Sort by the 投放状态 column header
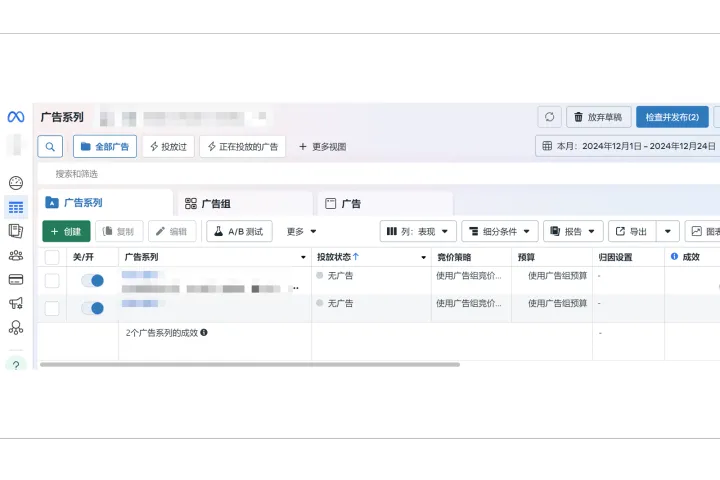Image resolution: width=720 pixels, height=480 pixels. 338,257
